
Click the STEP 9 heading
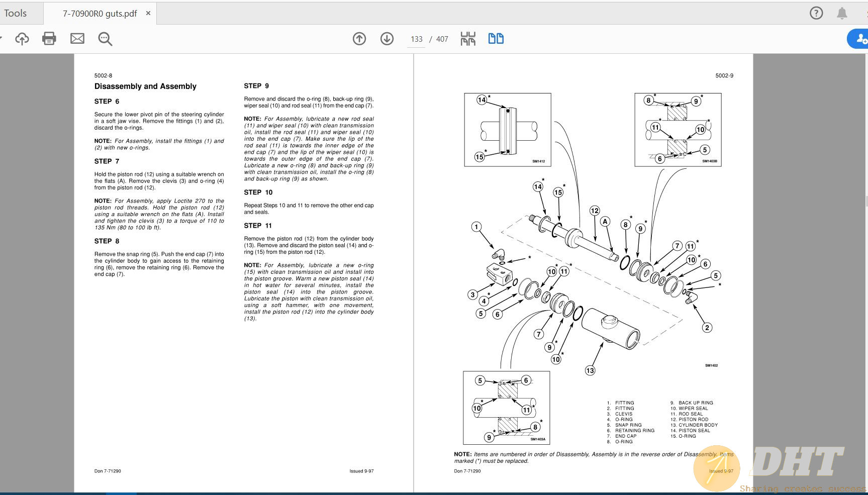256,86
